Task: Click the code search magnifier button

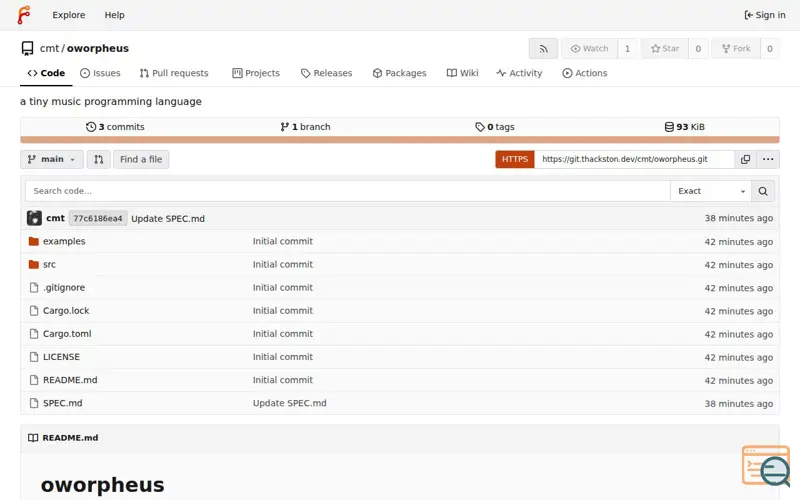Action: click(x=763, y=191)
